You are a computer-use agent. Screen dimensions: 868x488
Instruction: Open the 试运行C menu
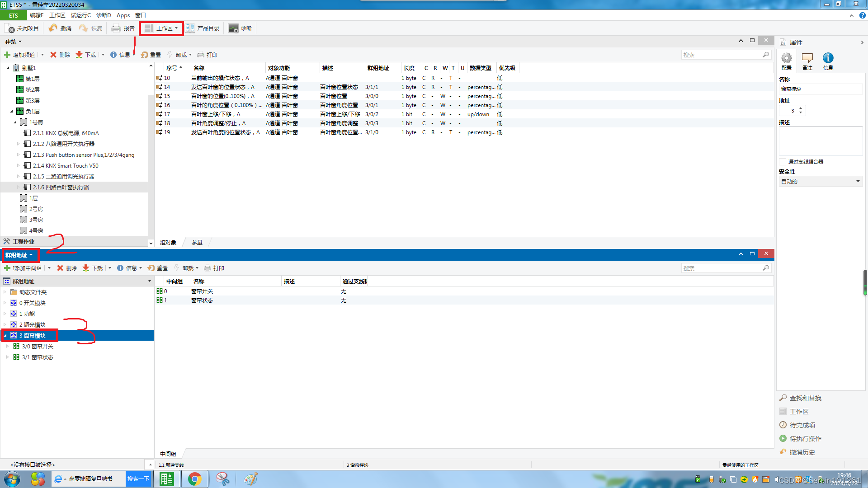tap(80, 15)
